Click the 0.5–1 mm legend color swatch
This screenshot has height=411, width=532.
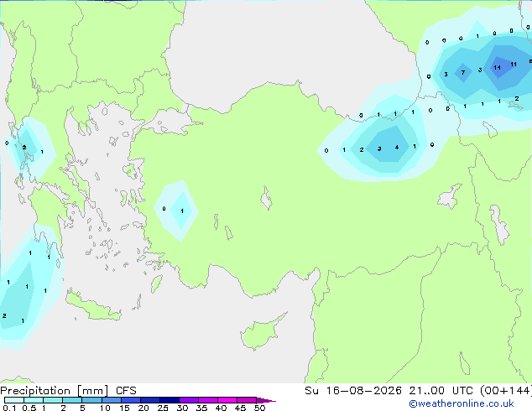point(34,400)
